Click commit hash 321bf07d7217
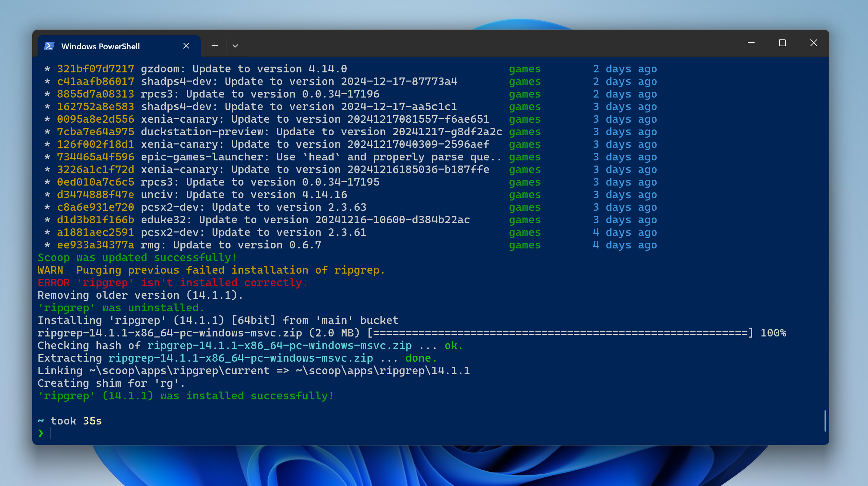Viewport: 868px width, 486px height. [95, 69]
